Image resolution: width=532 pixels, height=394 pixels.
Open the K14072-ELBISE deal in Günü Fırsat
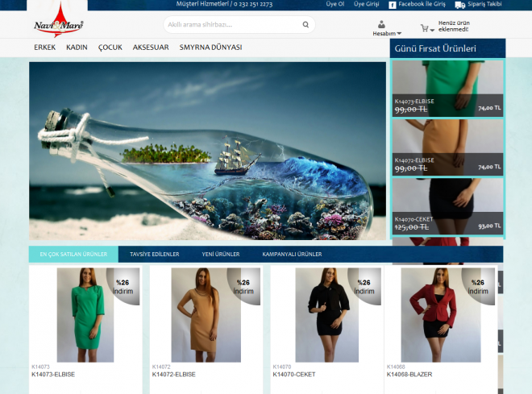tap(447, 147)
